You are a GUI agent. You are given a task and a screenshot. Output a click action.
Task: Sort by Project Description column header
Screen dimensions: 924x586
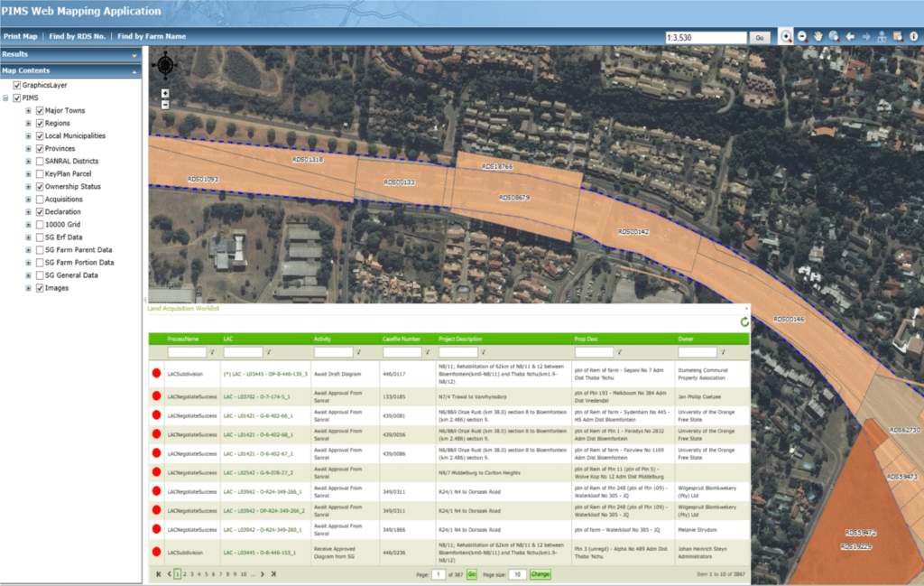[x=460, y=339]
